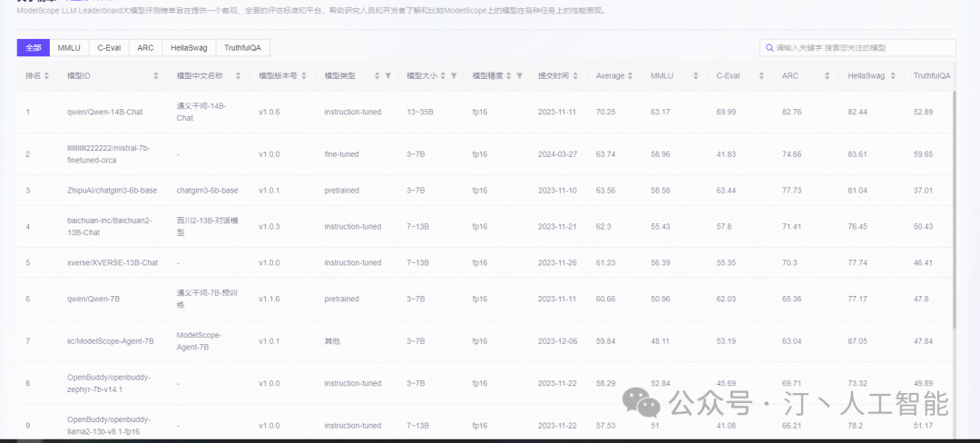Screen dimensions: 980x443
Task: Click sort arrows in 模型大小 column header
Action: (x=443, y=75)
